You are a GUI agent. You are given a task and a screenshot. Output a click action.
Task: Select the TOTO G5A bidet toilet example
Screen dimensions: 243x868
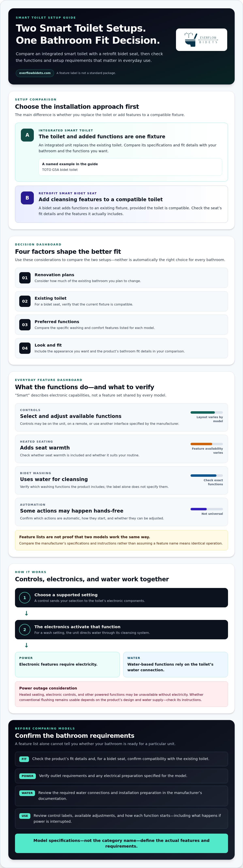pos(130,167)
